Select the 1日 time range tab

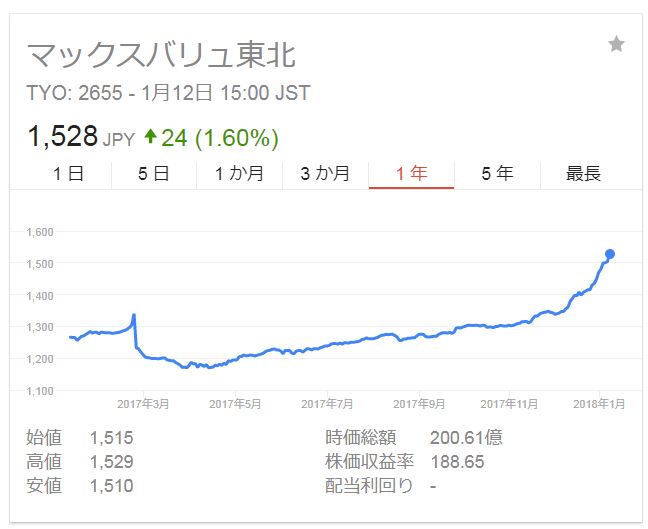[69, 174]
